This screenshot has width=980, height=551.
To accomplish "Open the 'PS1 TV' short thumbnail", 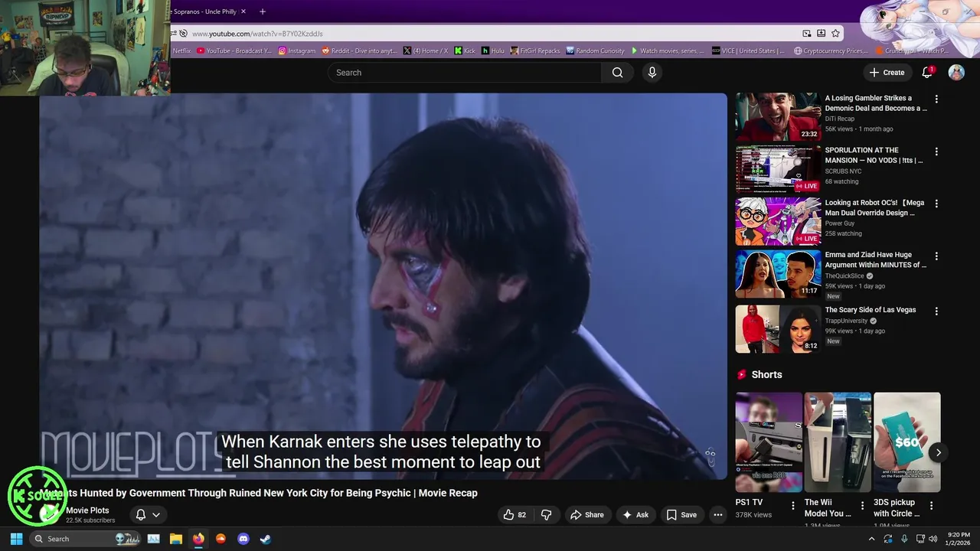I will [769, 442].
